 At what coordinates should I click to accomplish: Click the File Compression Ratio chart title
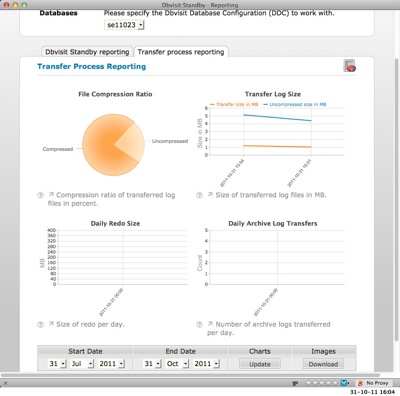pos(115,94)
